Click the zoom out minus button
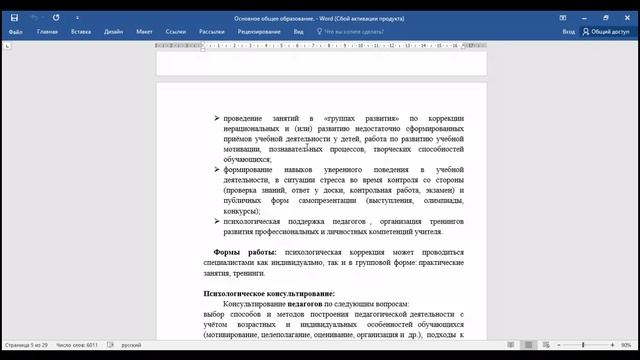The image size is (640, 360). (559, 345)
